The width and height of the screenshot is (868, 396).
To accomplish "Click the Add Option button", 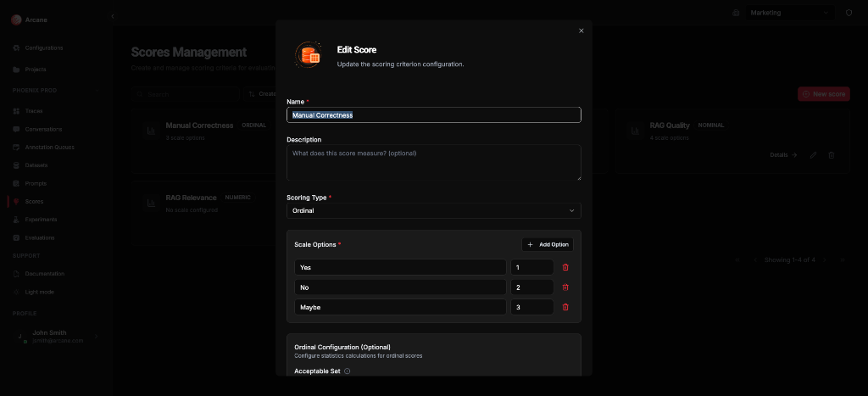I will [x=548, y=244].
